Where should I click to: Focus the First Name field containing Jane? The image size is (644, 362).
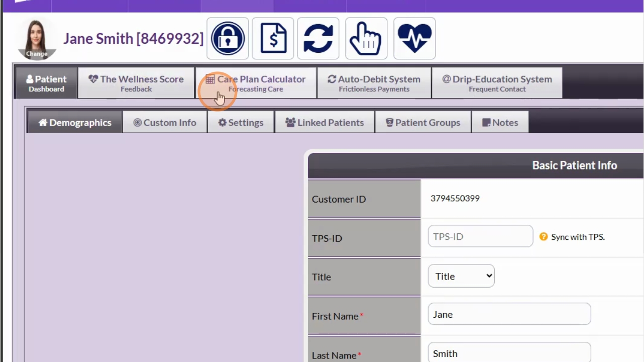(509, 314)
